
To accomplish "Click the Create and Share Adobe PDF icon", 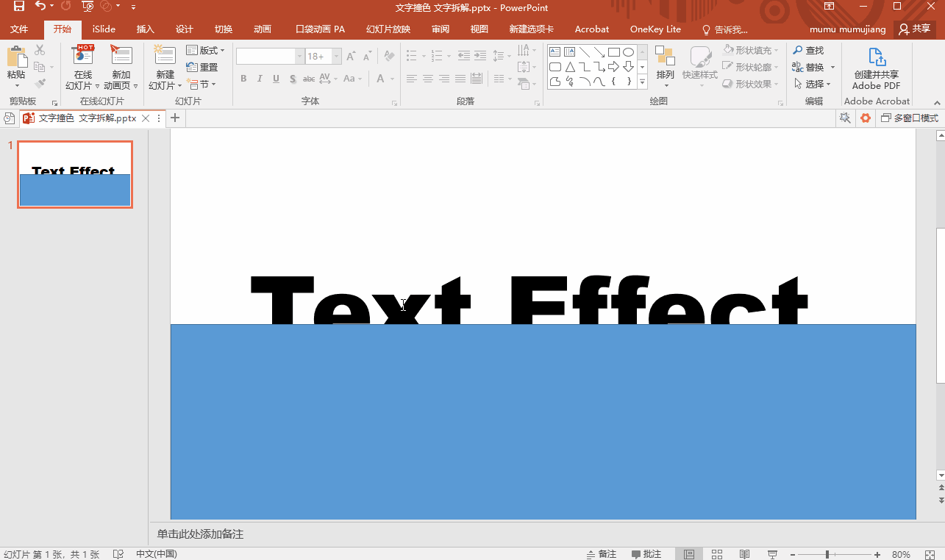I will coord(876,57).
